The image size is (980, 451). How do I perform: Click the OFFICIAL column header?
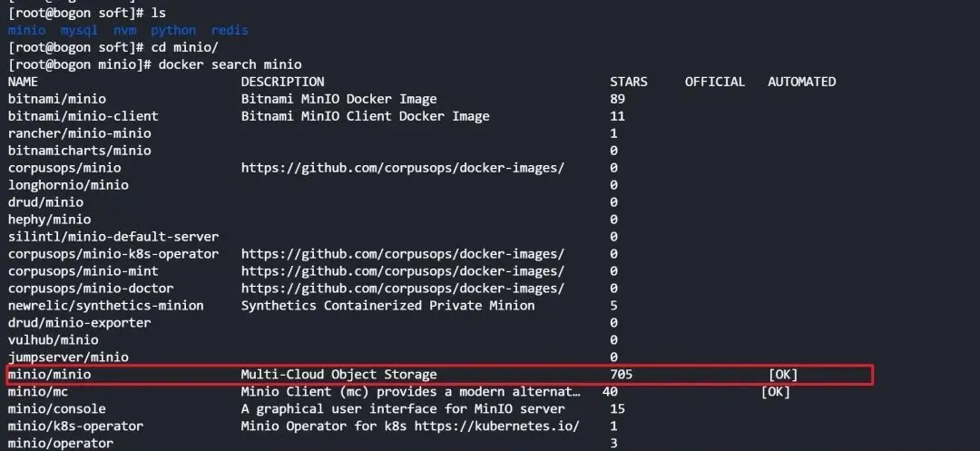coord(715,82)
